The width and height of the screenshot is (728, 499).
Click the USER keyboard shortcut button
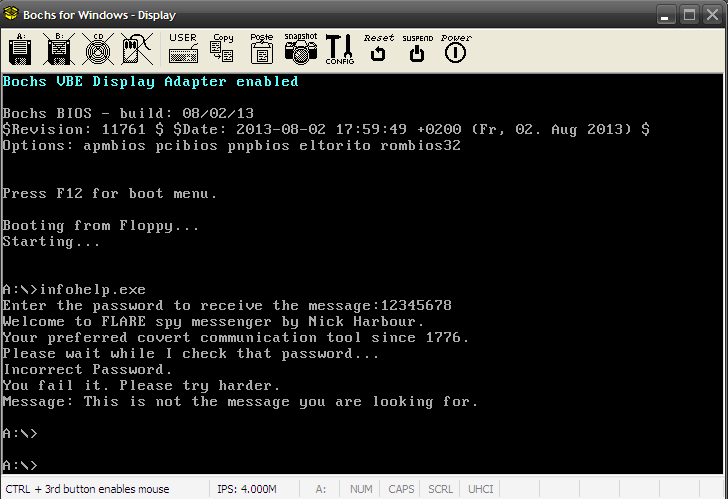[x=183, y=48]
